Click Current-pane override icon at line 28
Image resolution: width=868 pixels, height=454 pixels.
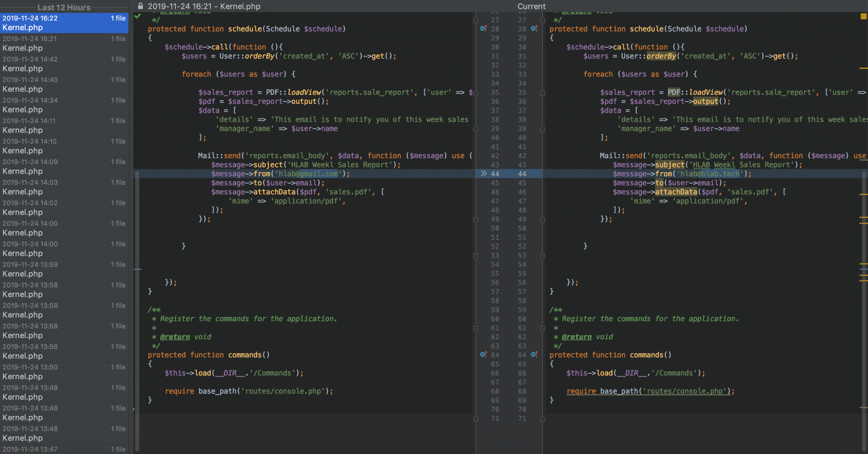[534, 29]
